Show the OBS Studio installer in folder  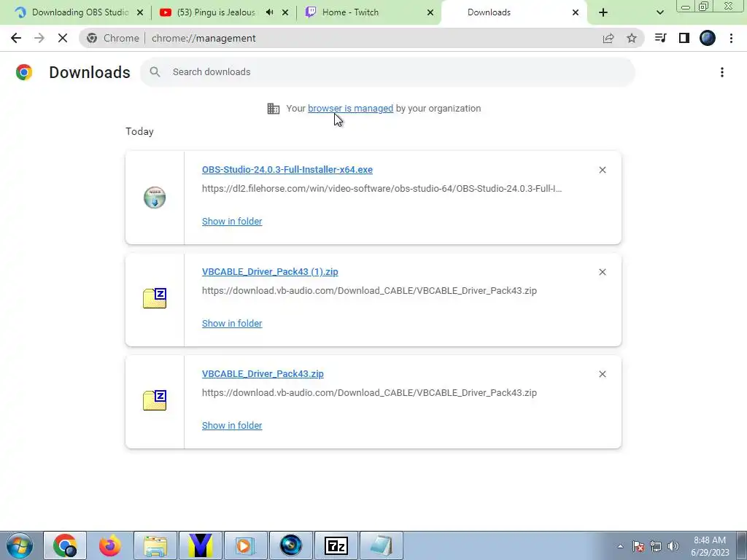click(232, 222)
